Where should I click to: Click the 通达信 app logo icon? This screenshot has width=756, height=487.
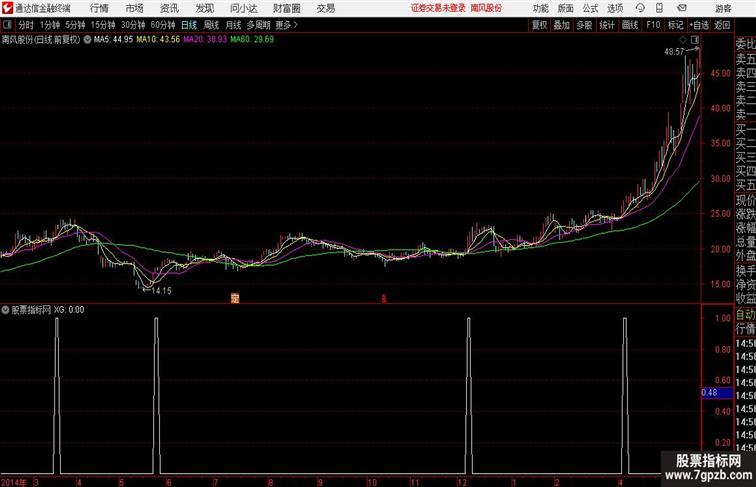[x=7, y=8]
